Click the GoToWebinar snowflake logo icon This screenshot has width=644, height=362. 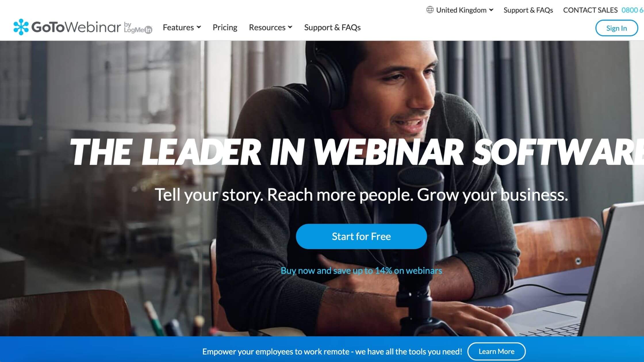click(21, 27)
